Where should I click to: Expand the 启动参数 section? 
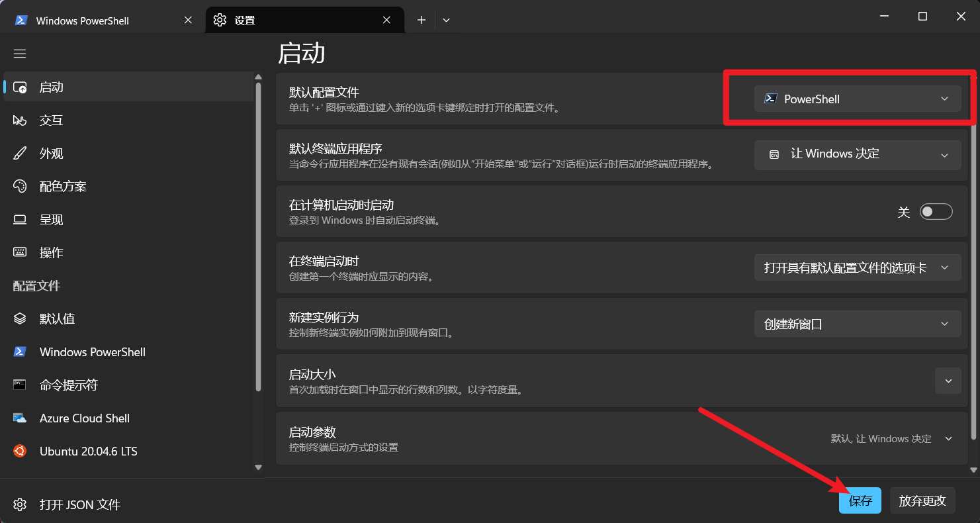pyautogui.click(x=949, y=439)
